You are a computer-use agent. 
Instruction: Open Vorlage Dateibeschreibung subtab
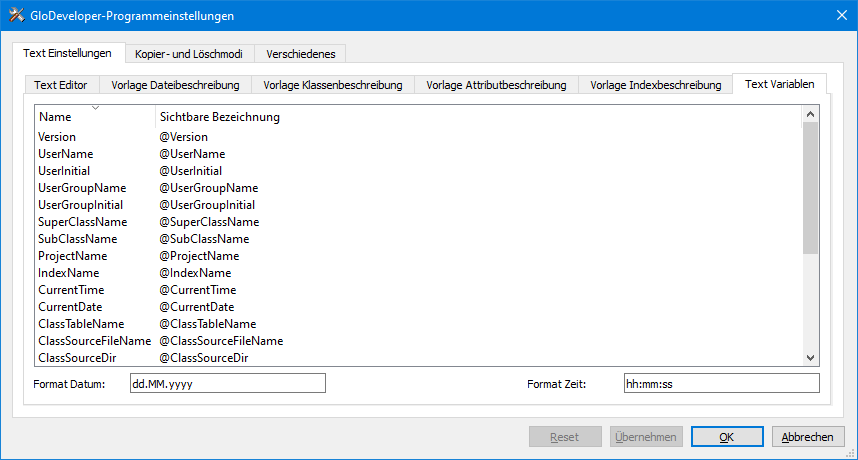point(176,85)
